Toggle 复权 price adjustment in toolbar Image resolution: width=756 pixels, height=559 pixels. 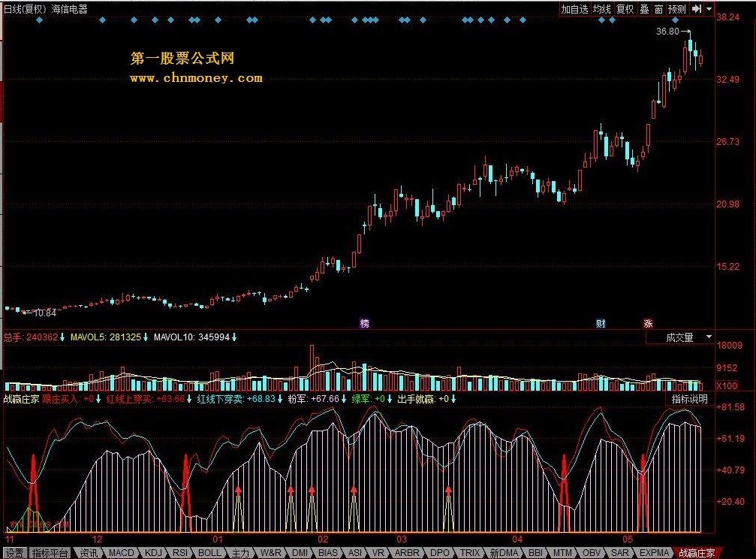click(625, 9)
